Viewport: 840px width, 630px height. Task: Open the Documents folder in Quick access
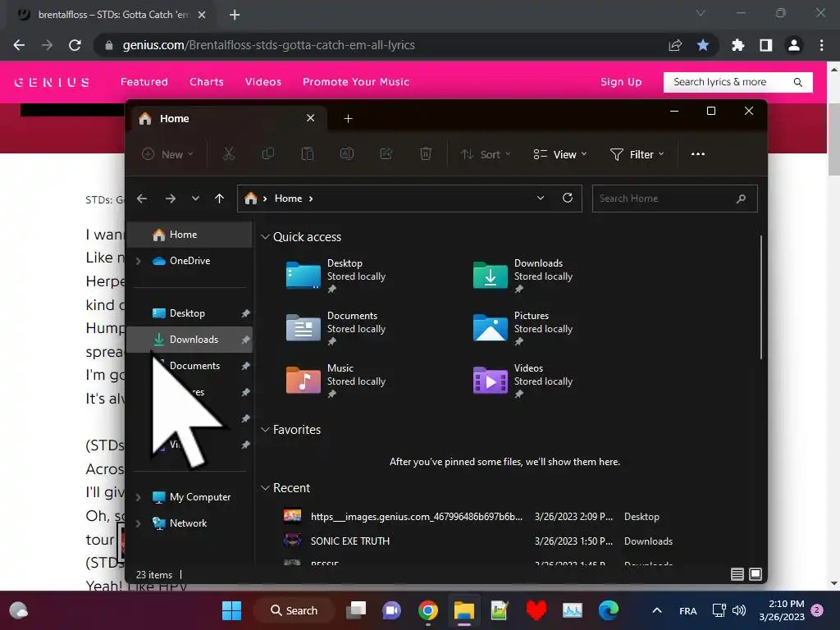click(336, 328)
